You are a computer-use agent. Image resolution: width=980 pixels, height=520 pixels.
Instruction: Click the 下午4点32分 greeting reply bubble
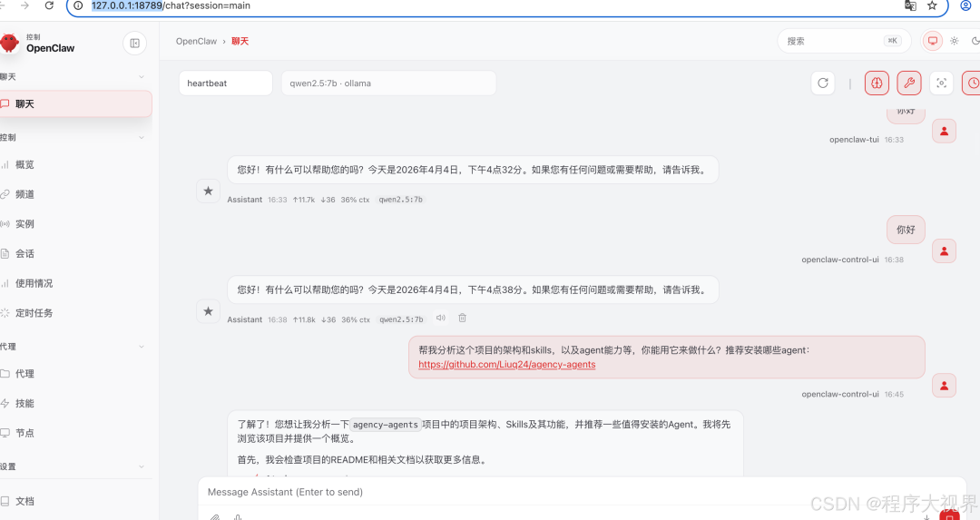(473, 170)
